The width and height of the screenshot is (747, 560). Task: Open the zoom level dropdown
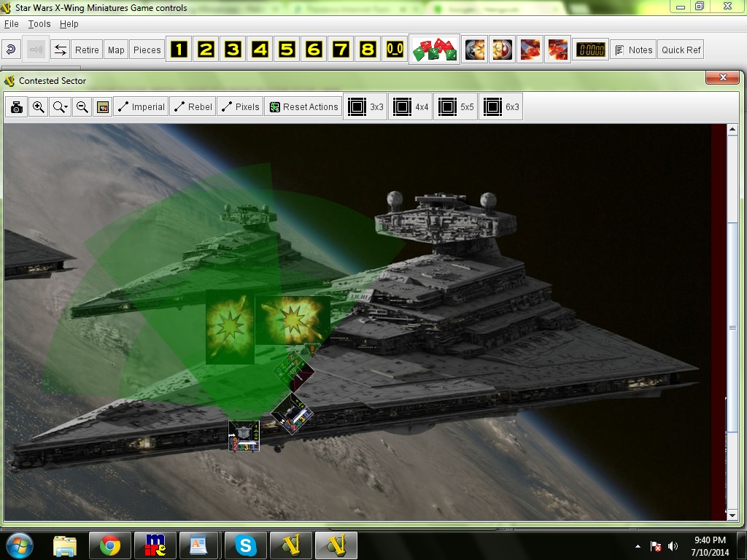[x=61, y=107]
